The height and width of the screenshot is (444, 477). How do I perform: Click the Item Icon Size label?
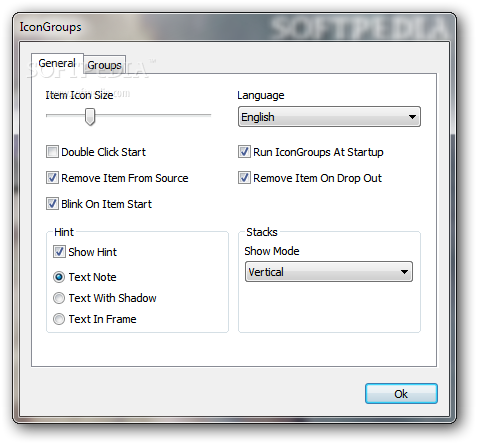(79, 95)
